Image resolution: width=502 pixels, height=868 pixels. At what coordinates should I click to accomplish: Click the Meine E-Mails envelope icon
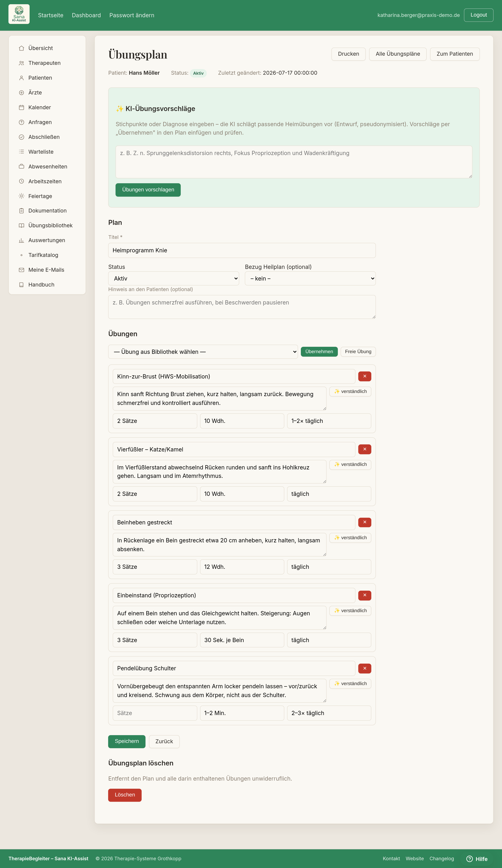tap(21, 270)
